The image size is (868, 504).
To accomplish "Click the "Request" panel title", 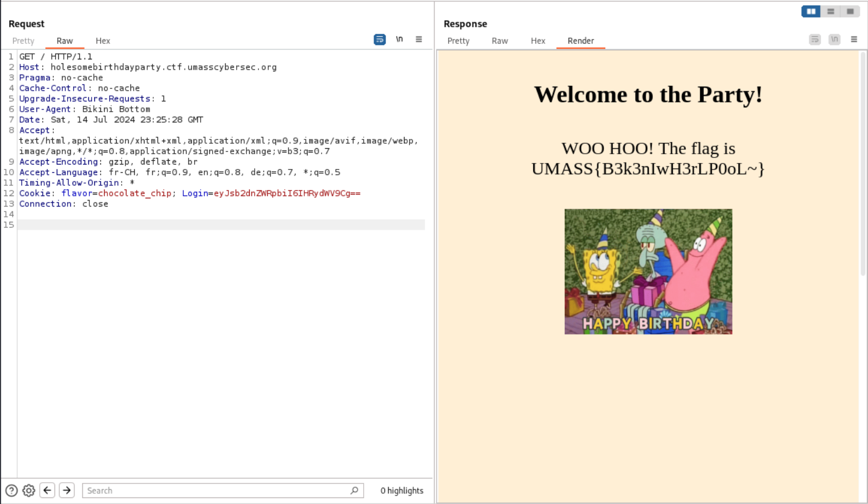I will 26,24.
